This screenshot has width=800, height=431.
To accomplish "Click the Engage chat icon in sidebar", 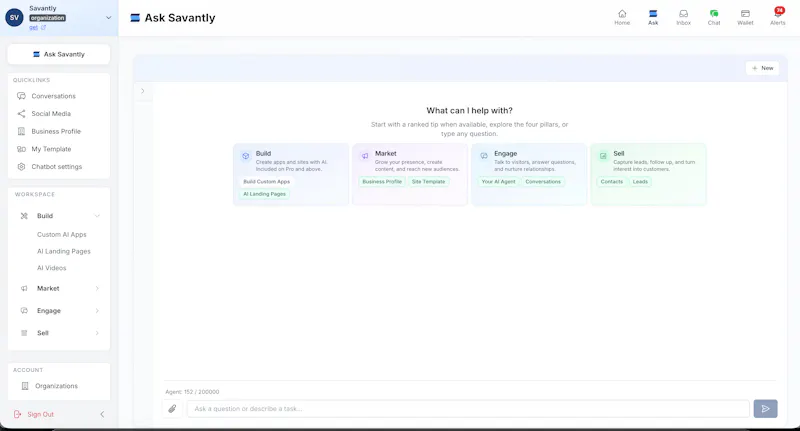I will pyautogui.click(x=24, y=311).
